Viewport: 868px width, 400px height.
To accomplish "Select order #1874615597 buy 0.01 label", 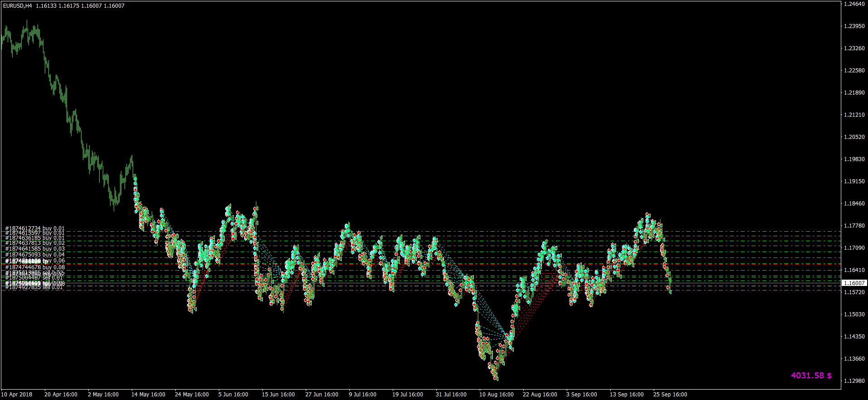I will 35,233.
